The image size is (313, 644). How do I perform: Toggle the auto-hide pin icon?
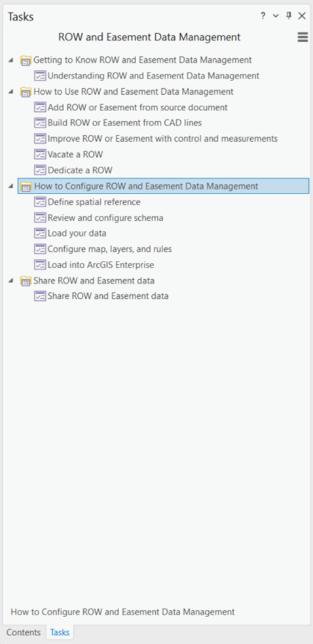click(289, 16)
